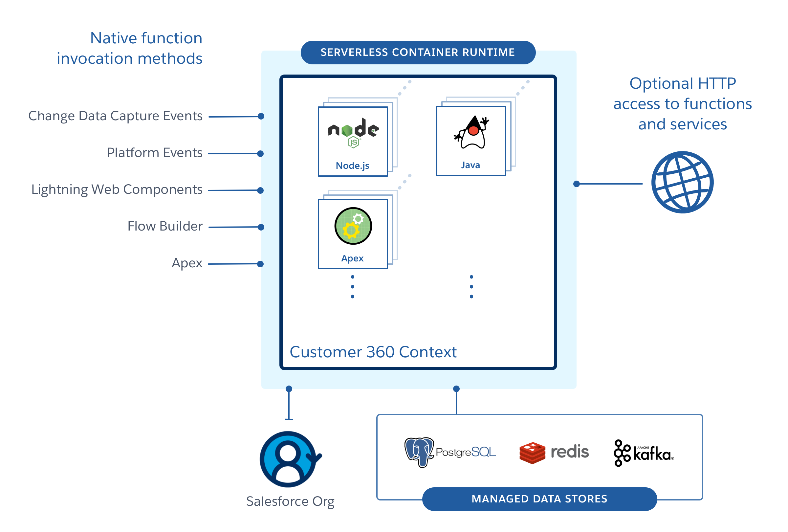Select the Customer 360 Context label
Viewport: 788px width, 532px height.
coord(367,350)
